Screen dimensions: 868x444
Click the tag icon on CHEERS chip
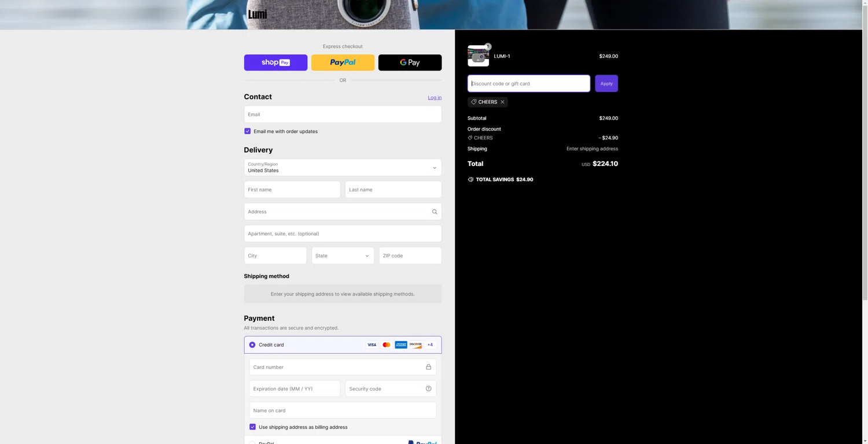pos(473,102)
